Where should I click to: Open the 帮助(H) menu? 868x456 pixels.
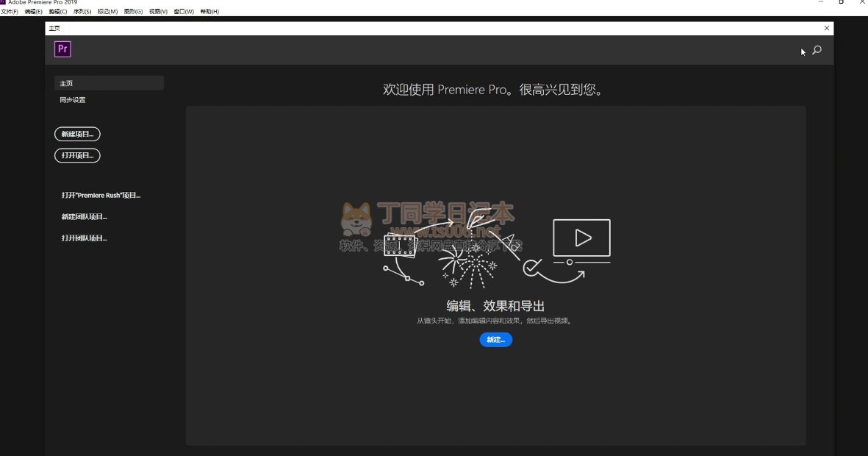click(x=209, y=12)
